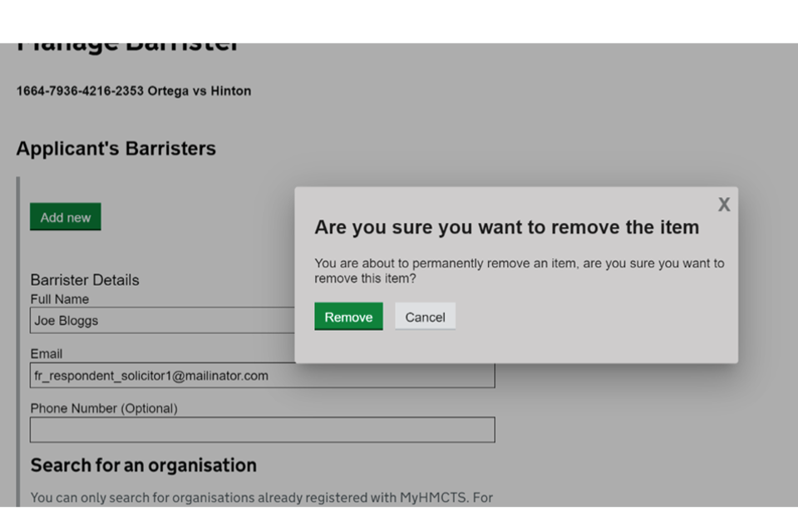Viewport: 798px width, 532px height.
Task: Click the Barrister Details subheading
Action: [85, 280]
